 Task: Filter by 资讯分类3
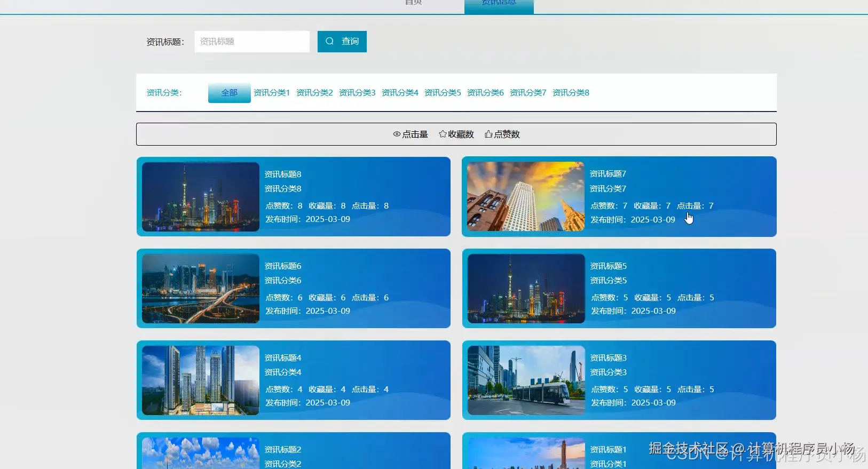[357, 93]
